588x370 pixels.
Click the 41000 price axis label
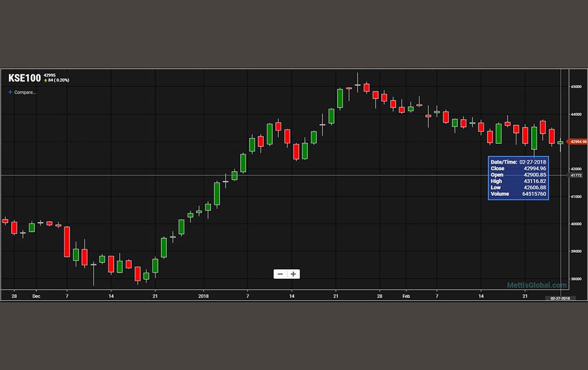576,197
